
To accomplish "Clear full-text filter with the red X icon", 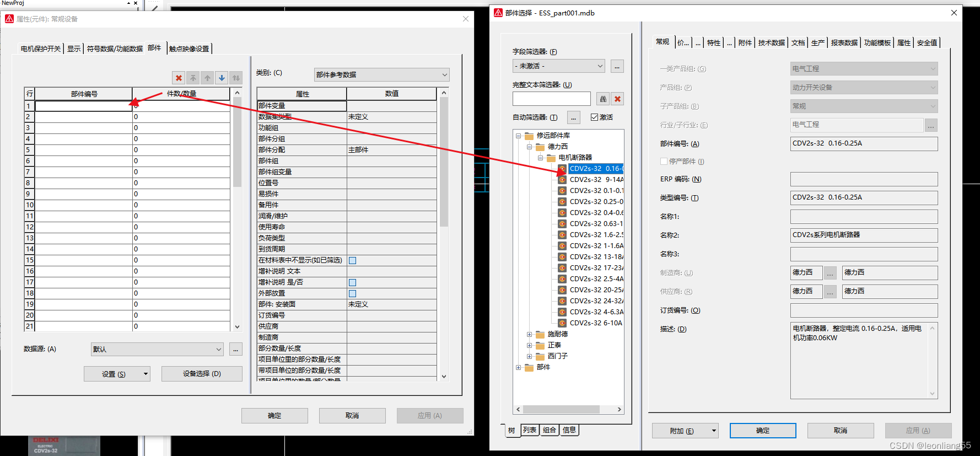I will coord(618,99).
